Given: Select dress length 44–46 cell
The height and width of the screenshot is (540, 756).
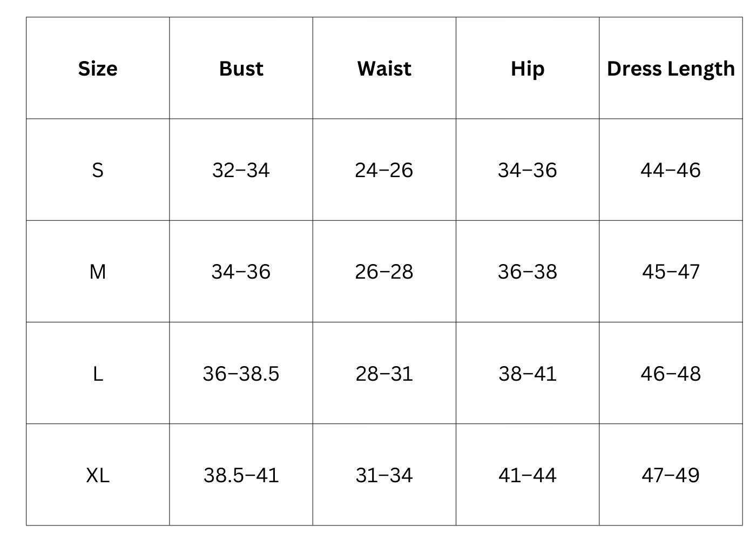Looking at the screenshot, I should (671, 170).
